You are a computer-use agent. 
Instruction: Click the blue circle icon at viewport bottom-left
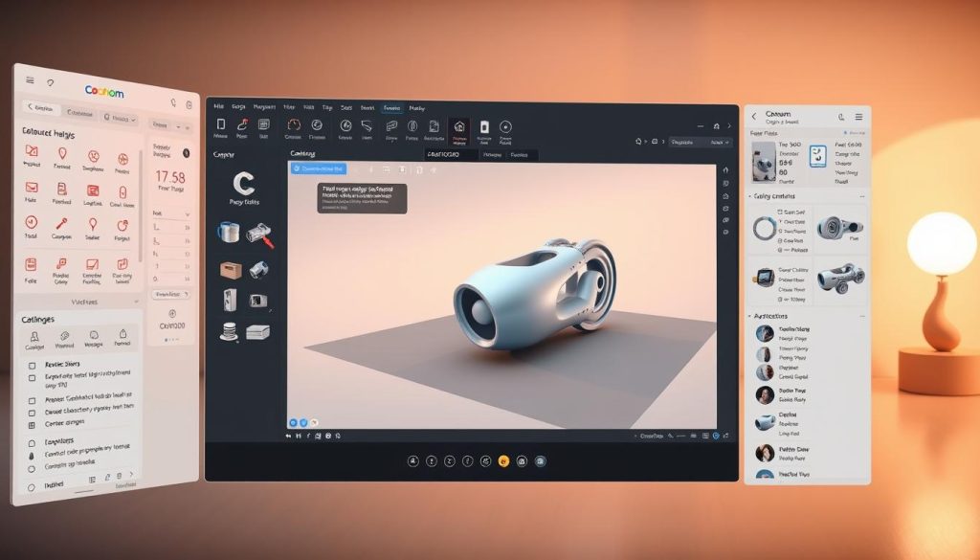coord(293,423)
